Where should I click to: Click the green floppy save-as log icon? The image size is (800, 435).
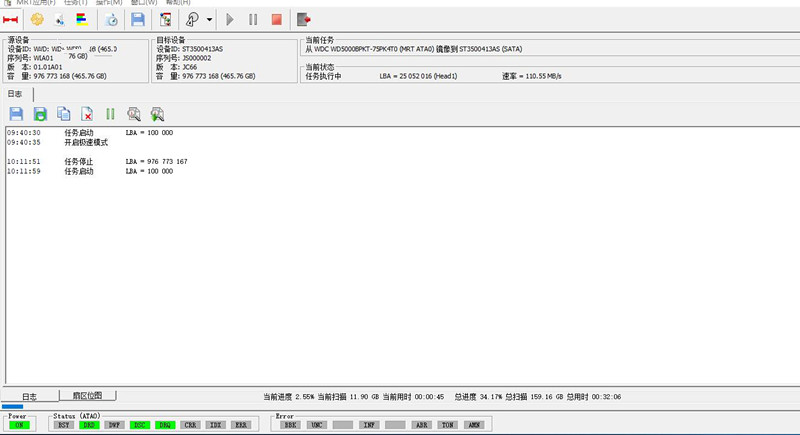click(x=40, y=114)
